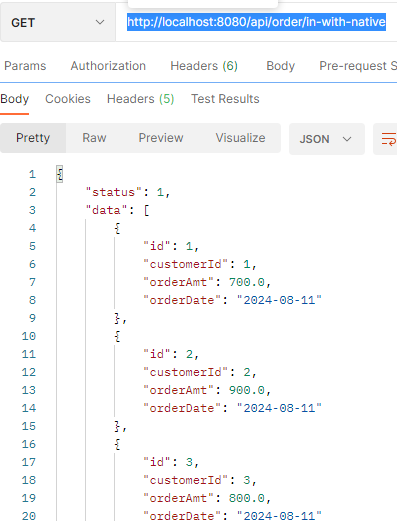Select the Pretty view mode

click(33, 138)
